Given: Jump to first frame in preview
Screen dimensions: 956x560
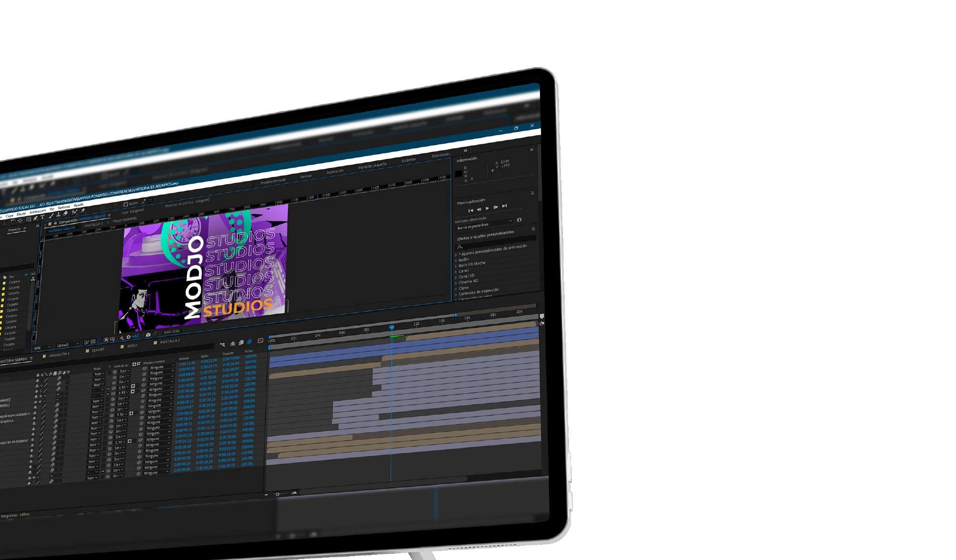Looking at the screenshot, I should pyautogui.click(x=470, y=210).
